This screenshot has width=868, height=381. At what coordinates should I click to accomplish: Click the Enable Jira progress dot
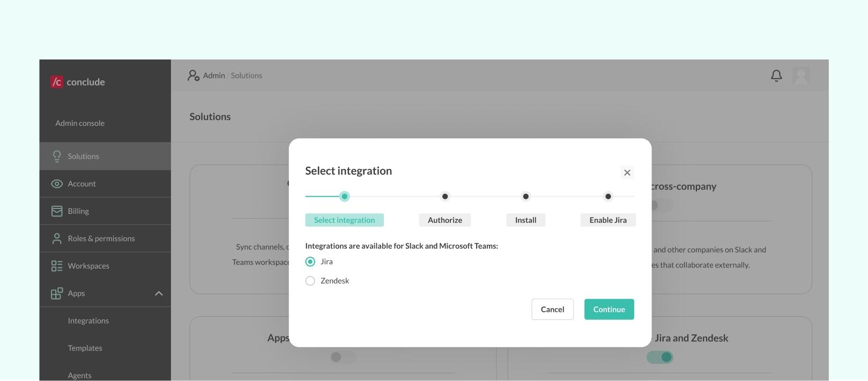point(608,196)
